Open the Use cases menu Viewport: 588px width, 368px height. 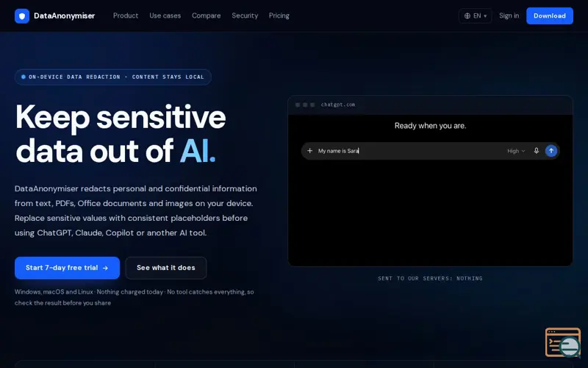point(165,15)
